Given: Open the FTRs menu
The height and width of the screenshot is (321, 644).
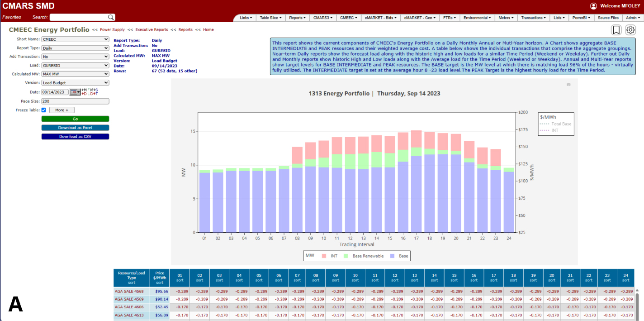Looking at the screenshot, I should [x=450, y=18].
